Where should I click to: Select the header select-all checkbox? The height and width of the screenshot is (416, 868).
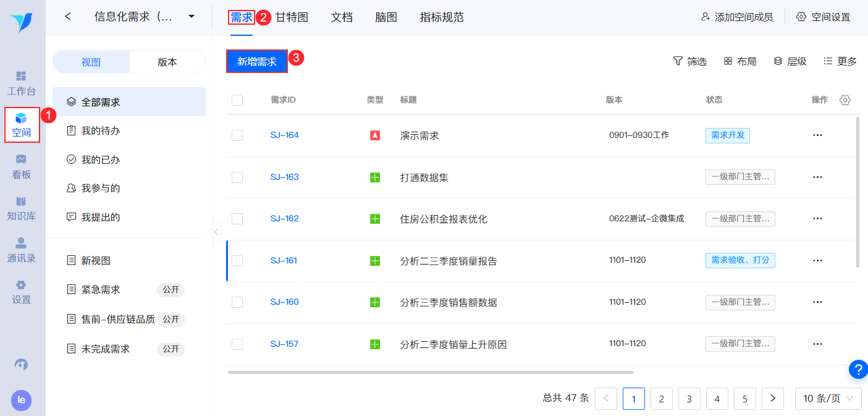point(237,100)
